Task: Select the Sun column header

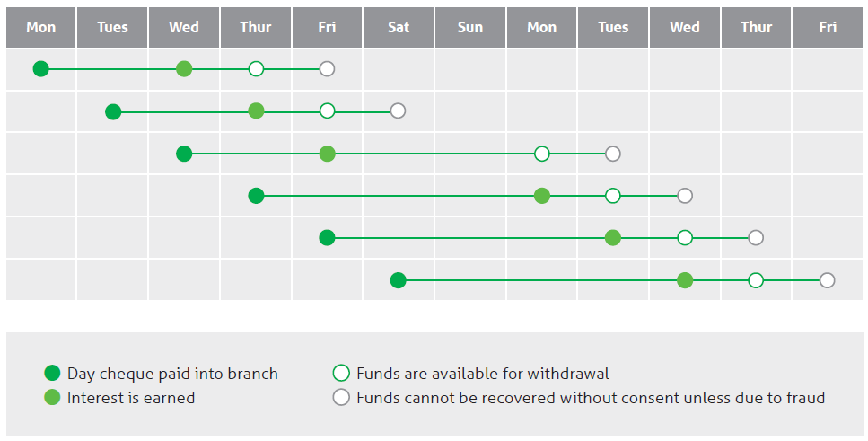Action: point(470,27)
